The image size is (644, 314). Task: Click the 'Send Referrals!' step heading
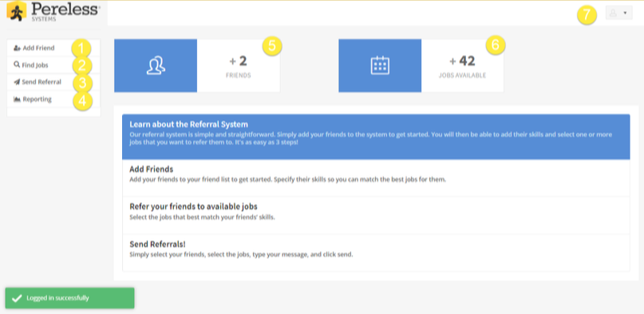pos(157,244)
